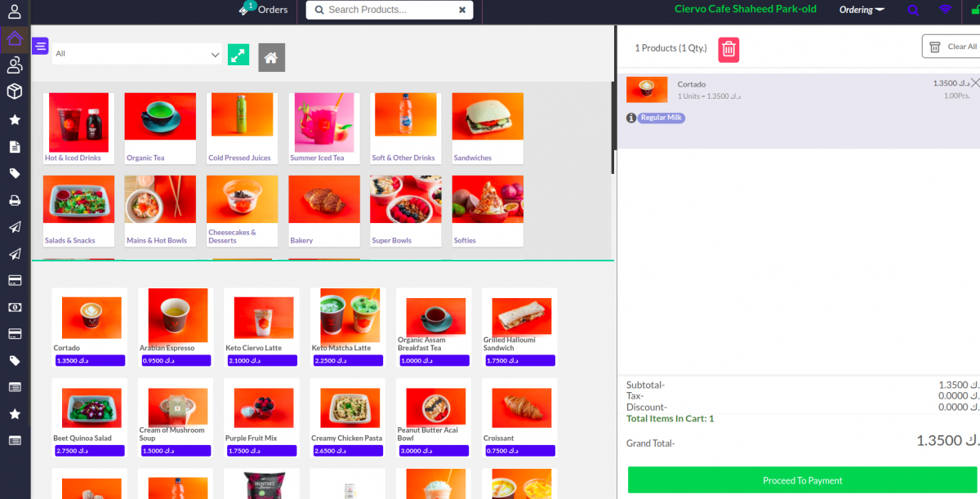Open the user profile icon in sidebar
Viewport: 980px width, 499px height.
tap(15, 12)
